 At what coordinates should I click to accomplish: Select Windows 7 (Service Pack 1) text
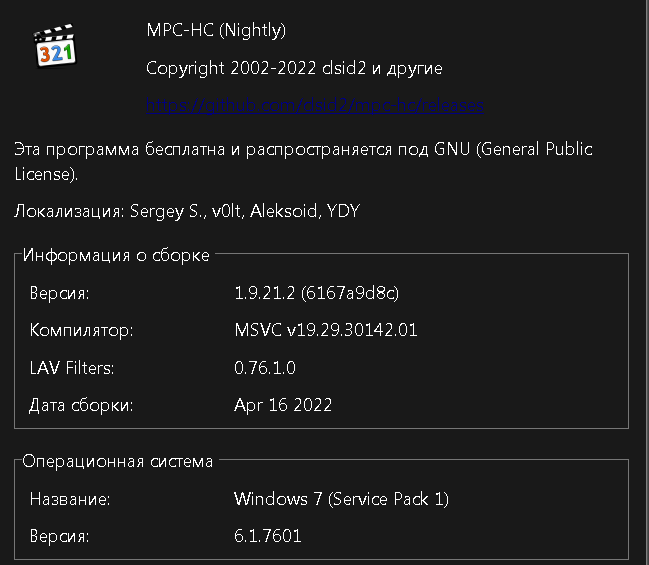click(x=341, y=499)
